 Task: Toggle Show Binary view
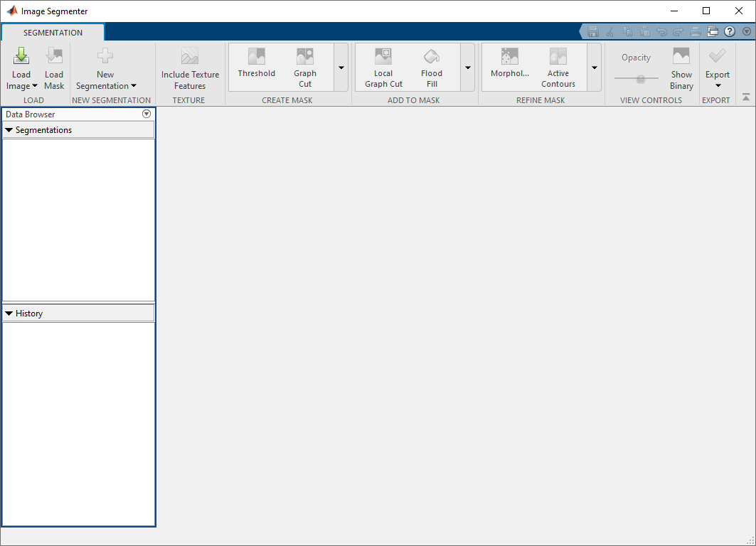(x=681, y=68)
